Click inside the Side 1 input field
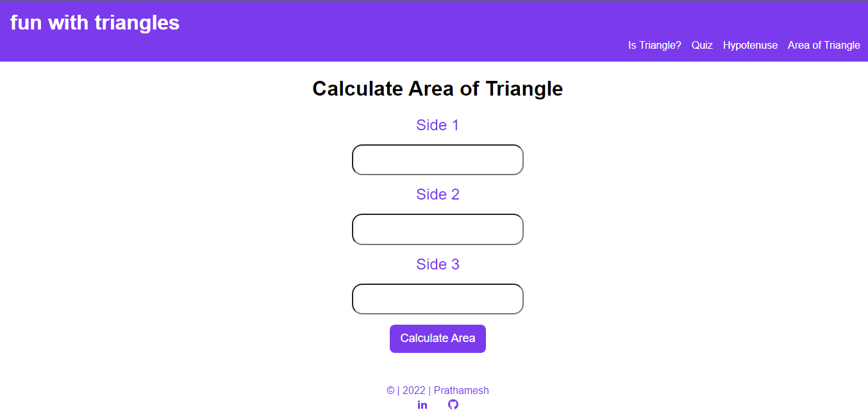 click(x=437, y=159)
